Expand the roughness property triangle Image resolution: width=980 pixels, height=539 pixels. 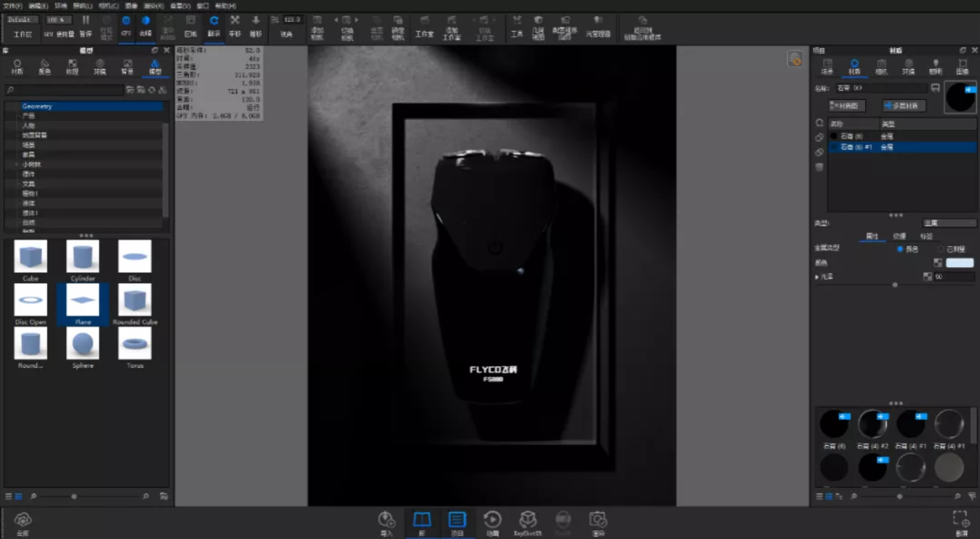(x=817, y=277)
